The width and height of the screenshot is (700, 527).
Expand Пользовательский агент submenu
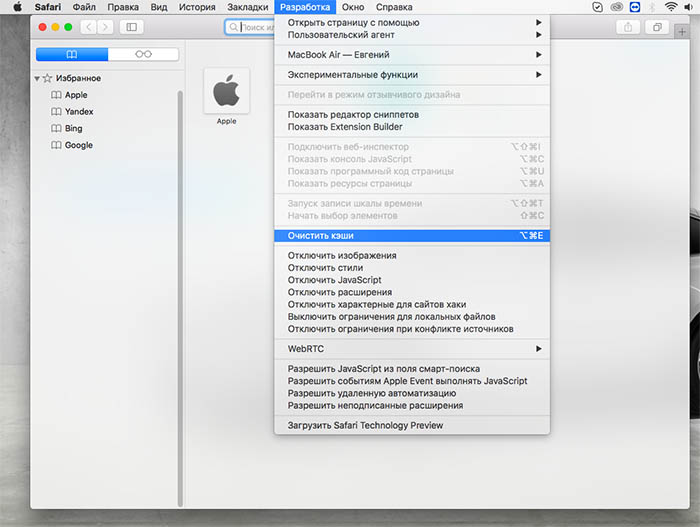[x=412, y=35]
